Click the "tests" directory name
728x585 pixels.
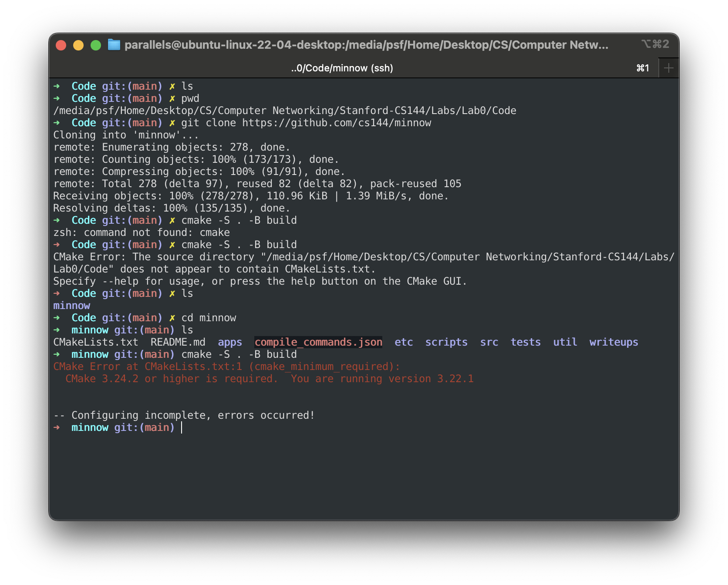coord(526,342)
